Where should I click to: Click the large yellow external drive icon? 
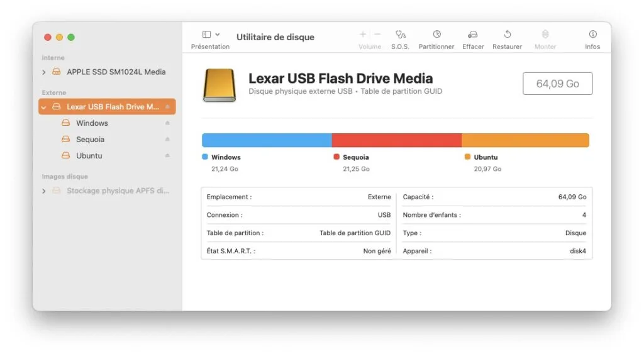point(219,85)
